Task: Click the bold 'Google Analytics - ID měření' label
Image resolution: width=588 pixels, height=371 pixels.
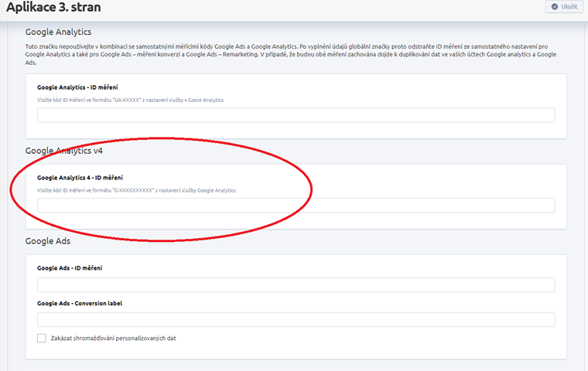Action: 77,88
